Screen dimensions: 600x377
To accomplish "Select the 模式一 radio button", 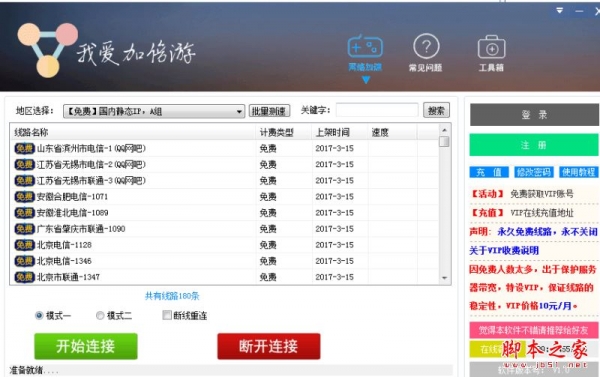I will [x=39, y=315].
